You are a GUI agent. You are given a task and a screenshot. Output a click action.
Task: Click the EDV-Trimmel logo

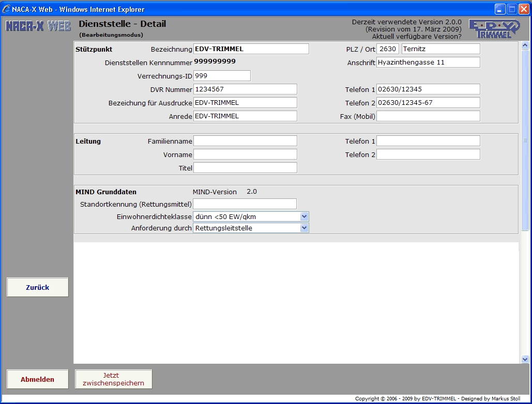pyautogui.click(x=494, y=28)
